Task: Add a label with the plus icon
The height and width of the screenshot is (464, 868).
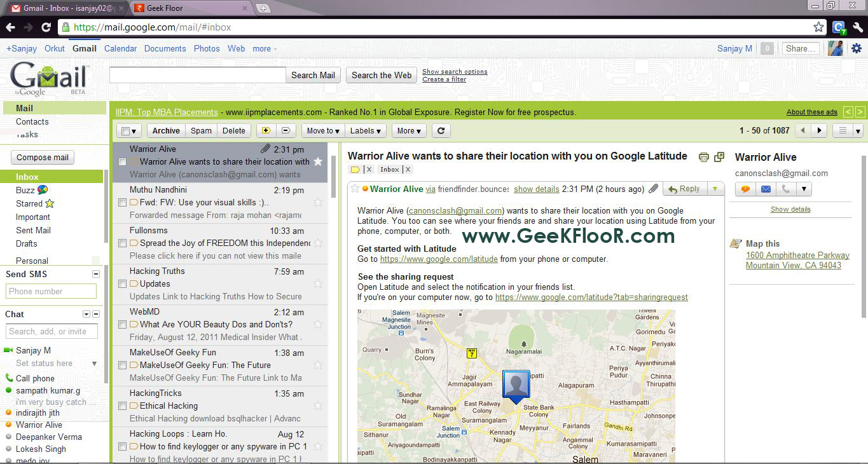Action: click(x=268, y=130)
